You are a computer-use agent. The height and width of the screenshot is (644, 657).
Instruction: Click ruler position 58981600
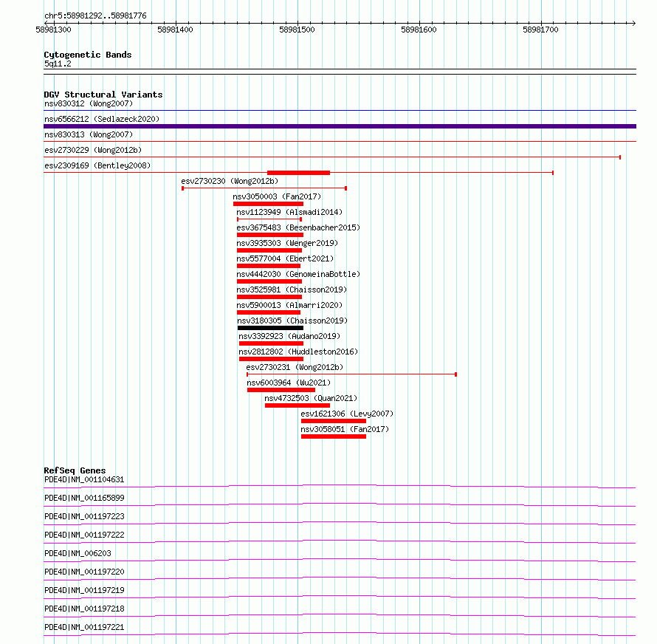tap(419, 30)
